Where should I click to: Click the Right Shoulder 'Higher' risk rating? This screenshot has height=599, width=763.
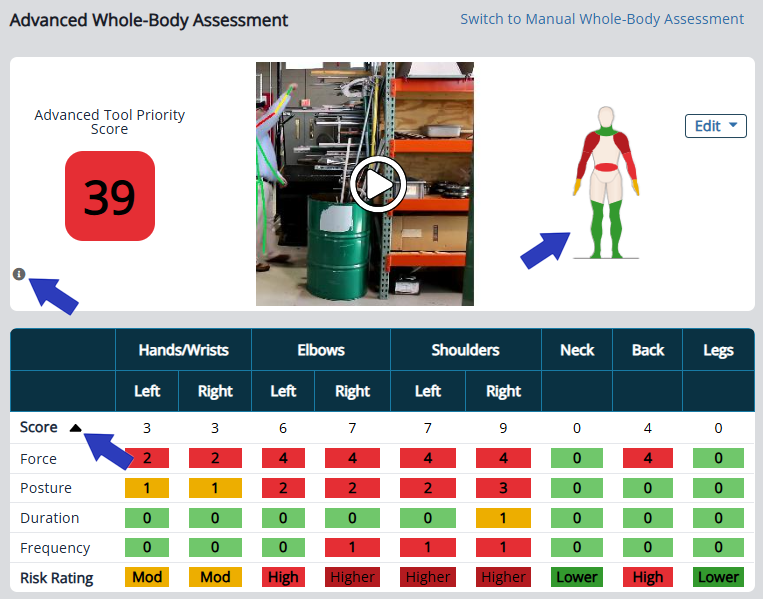click(x=503, y=577)
